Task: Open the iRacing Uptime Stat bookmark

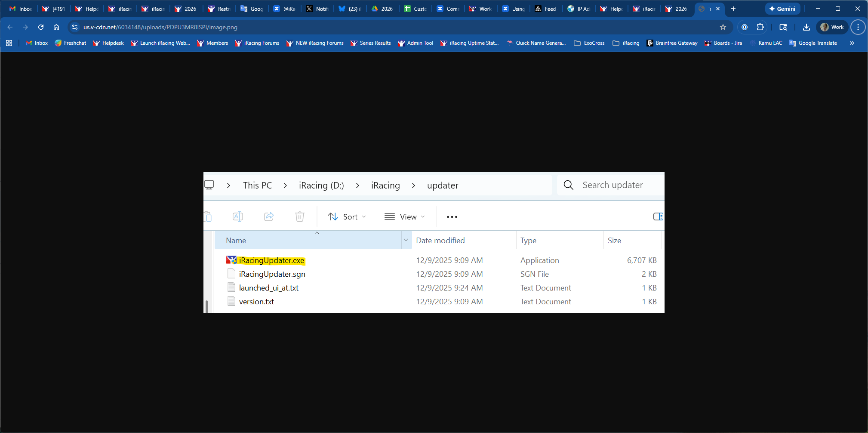Action: click(x=470, y=43)
